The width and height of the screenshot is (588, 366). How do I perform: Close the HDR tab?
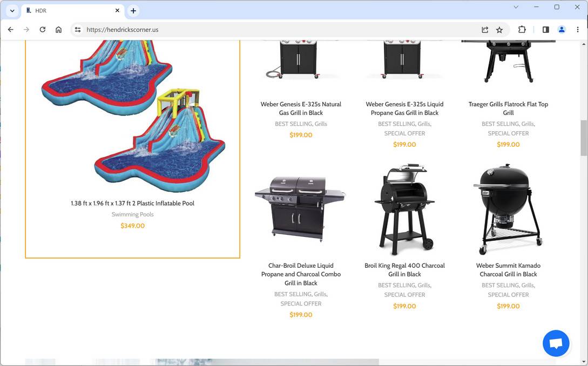117,10
